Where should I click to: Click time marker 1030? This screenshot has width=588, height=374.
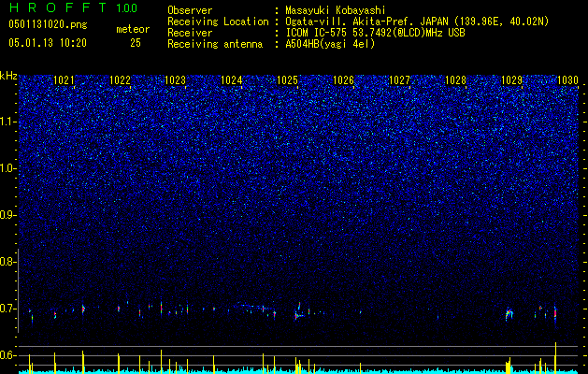567,80
